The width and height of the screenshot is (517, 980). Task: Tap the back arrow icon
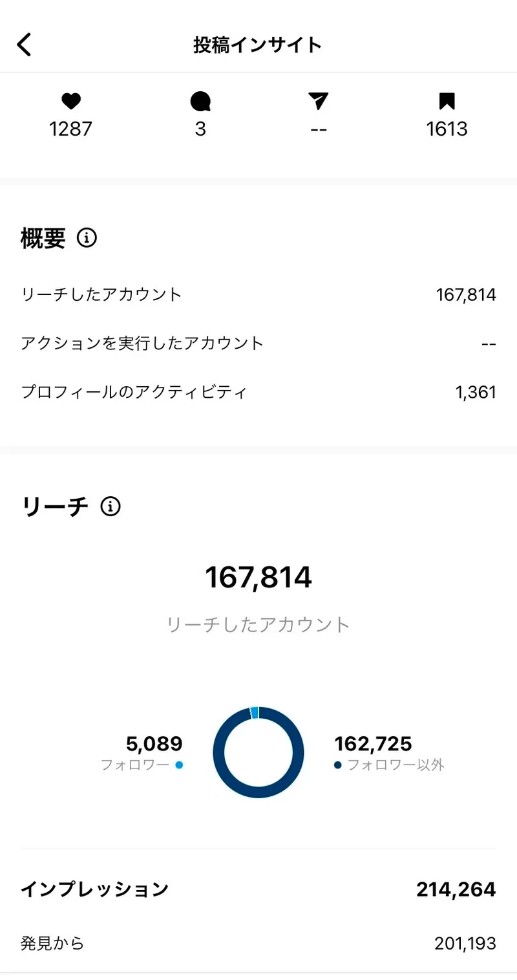[x=24, y=45]
